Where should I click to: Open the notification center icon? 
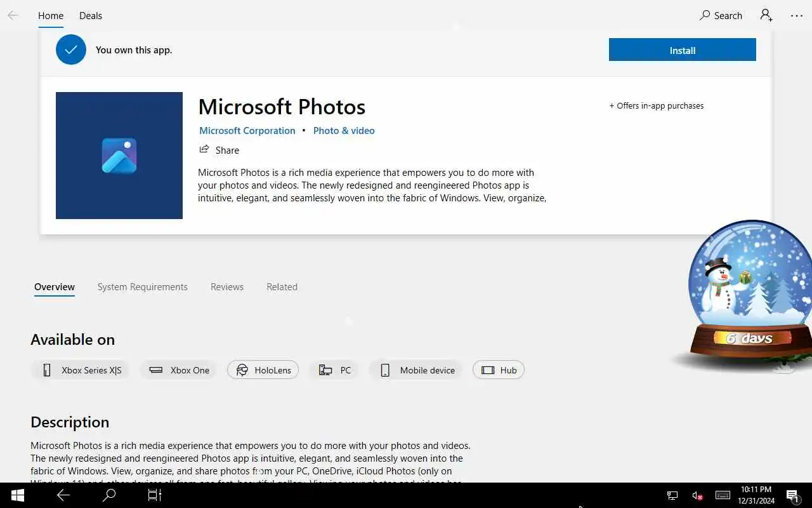(792, 495)
